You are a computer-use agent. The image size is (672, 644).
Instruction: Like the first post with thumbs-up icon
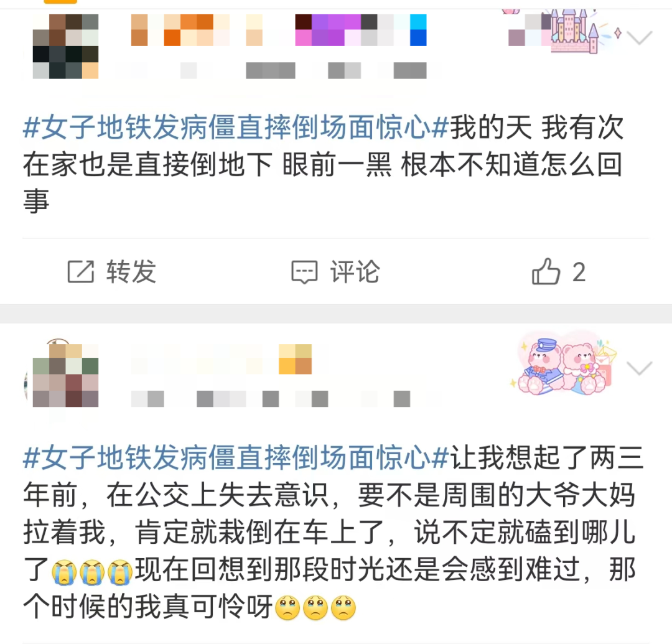tap(546, 271)
